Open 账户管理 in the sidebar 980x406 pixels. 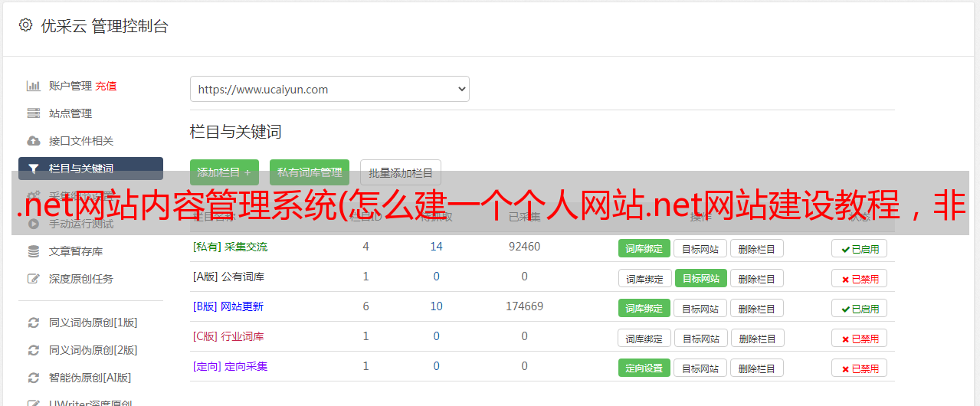pyautogui.click(x=70, y=86)
